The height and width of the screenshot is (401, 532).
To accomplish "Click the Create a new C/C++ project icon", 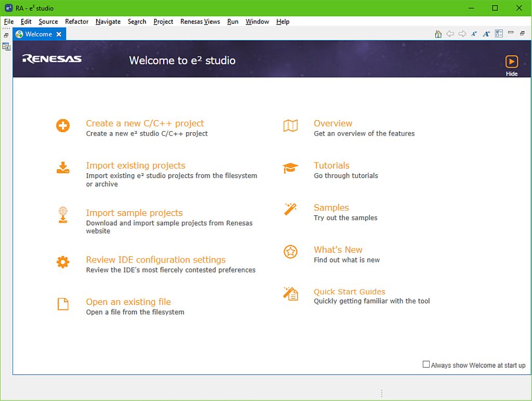I will [63, 125].
